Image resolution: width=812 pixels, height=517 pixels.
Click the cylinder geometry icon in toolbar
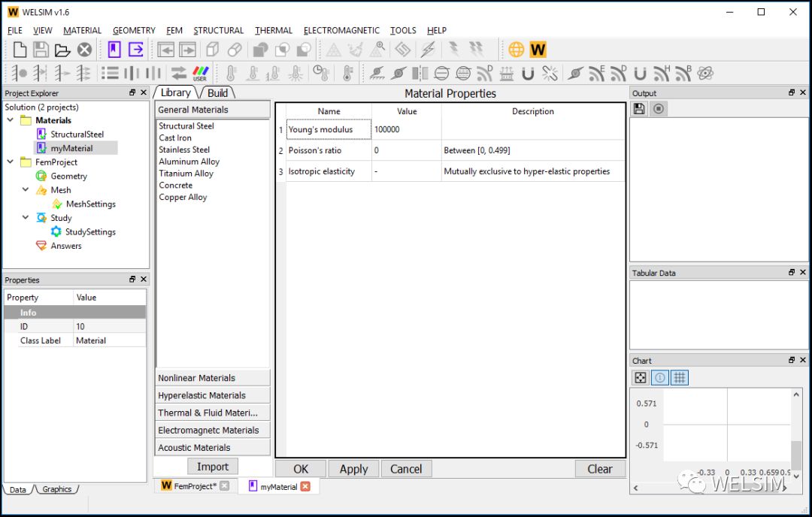click(x=235, y=50)
